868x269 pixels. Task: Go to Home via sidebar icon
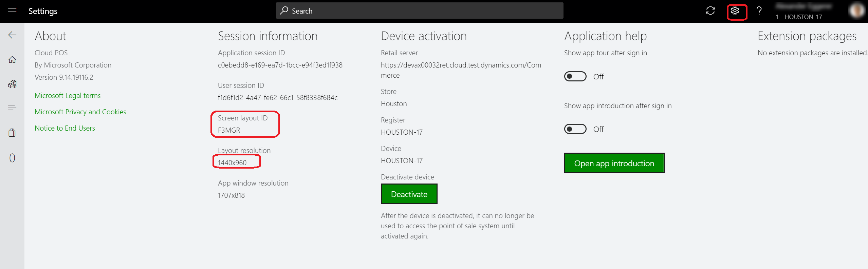[12, 60]
